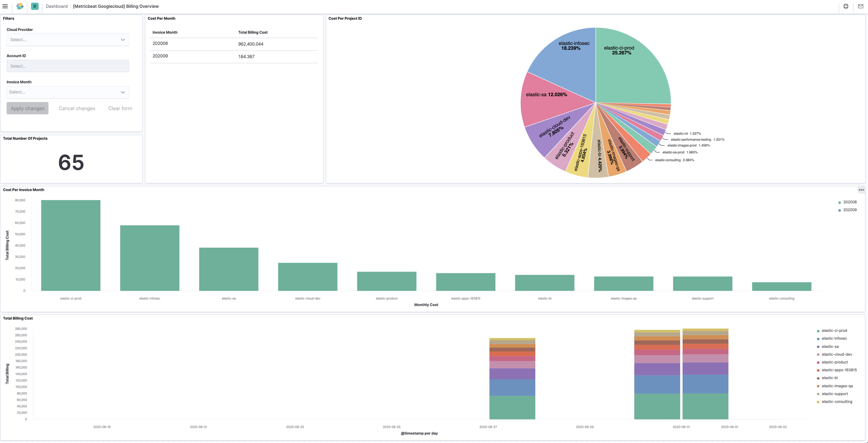Open the main navigation hamburger menu
Image resolution: width=868 pixels, height=443 pixels.
click(5, 6)
